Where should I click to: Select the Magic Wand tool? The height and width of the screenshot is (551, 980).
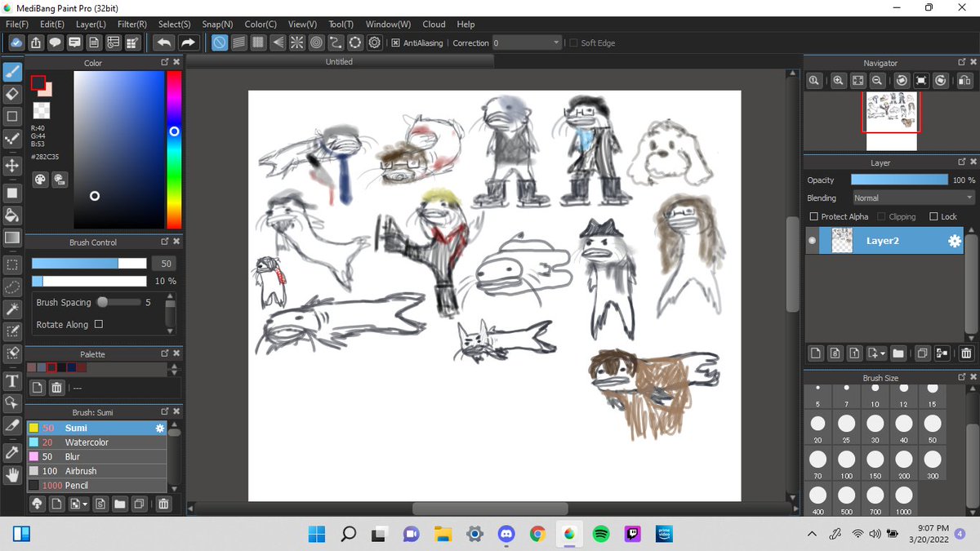(x=12, y=309)
